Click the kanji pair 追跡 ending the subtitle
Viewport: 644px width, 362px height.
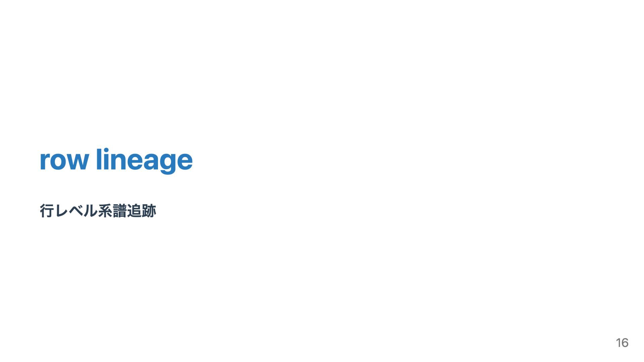(142, 211)
